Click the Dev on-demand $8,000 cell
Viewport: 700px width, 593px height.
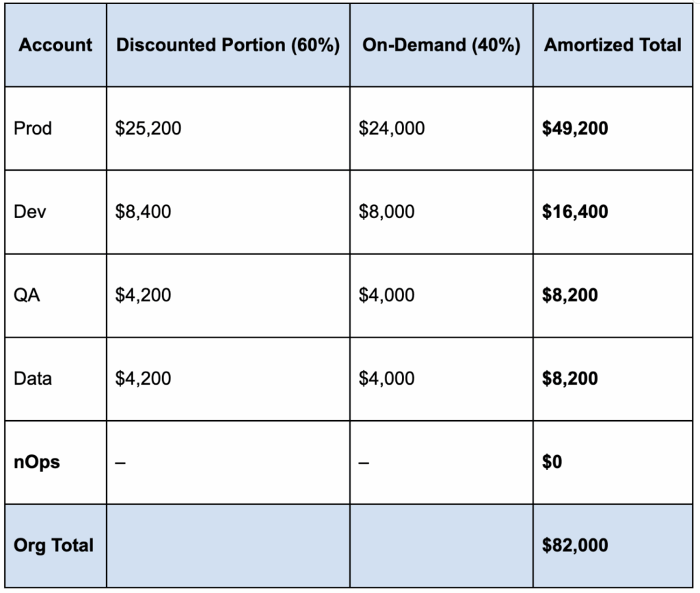(x=386, y=212)
